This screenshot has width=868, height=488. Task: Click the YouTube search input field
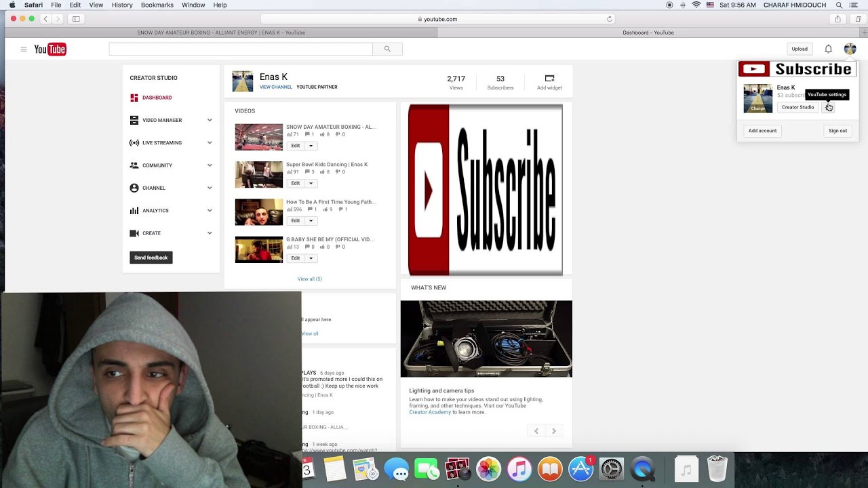pos(241,49)
